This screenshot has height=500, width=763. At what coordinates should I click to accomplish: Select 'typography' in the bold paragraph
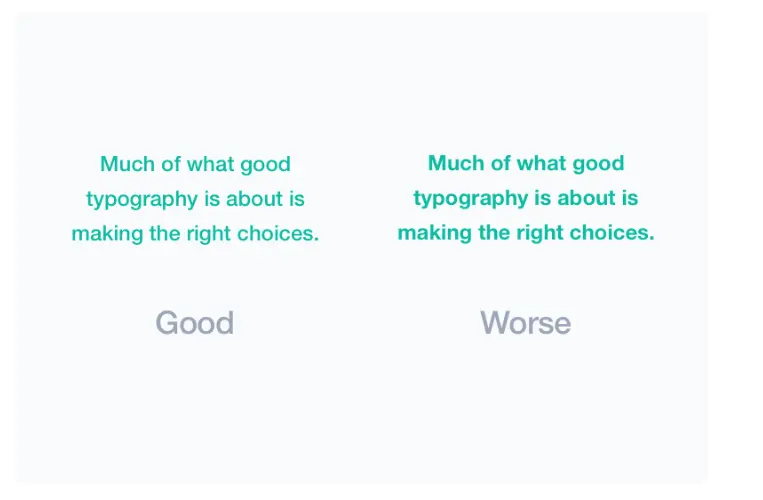point(470,198)
